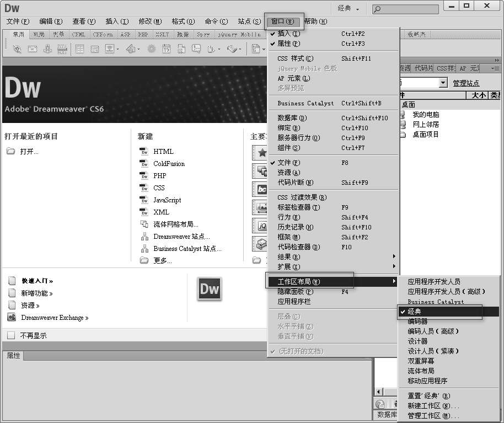Click the 流体网格布局... link

(x=176, y=224)
